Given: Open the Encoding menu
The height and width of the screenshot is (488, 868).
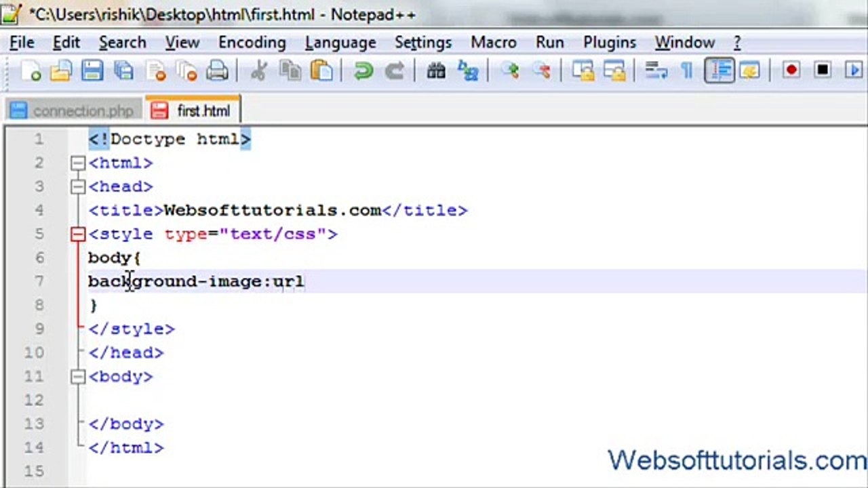Looking at the screenshot, I should pos(252,42).
